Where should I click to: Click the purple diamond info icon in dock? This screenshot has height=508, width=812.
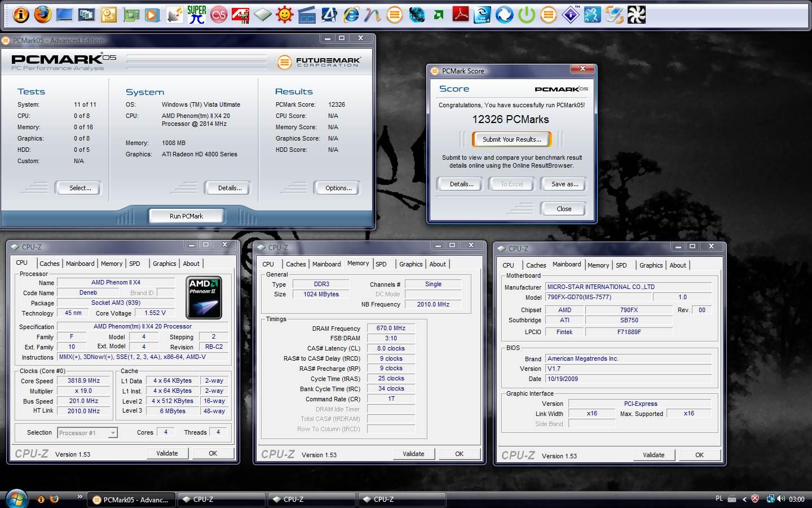pos(570,15)
